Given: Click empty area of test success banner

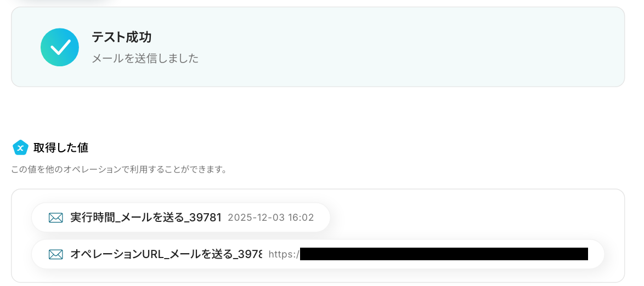Looking at the screenshot, I should (411, 47).
